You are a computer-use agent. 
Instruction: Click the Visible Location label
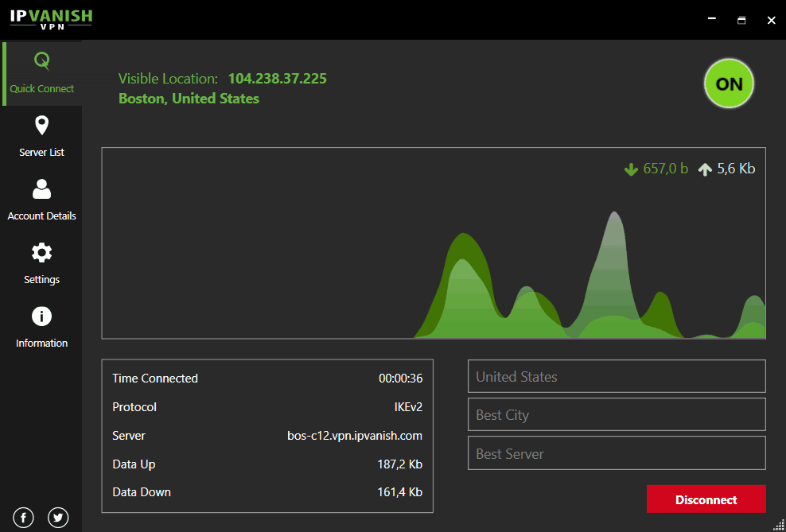[169, 79]
